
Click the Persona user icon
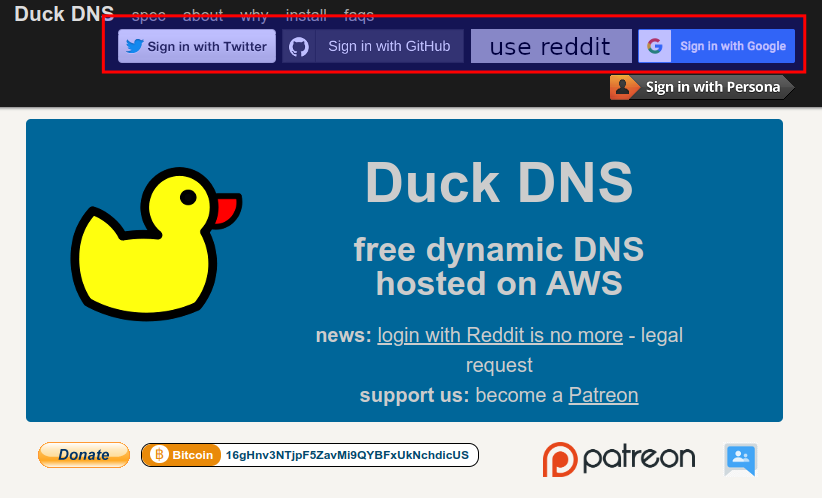(x=624, y=87)
